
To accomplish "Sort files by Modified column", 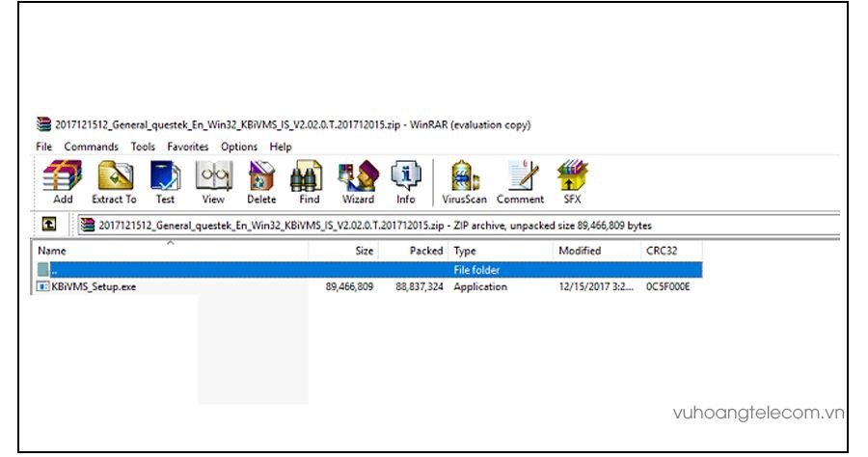I will point(597,251).
